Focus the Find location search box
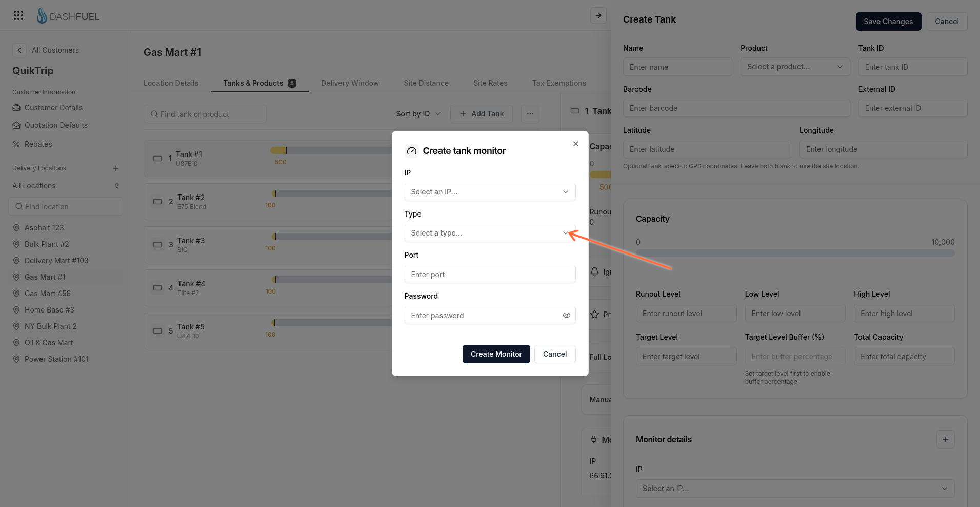980x507 pixels. tap(66, 207)
